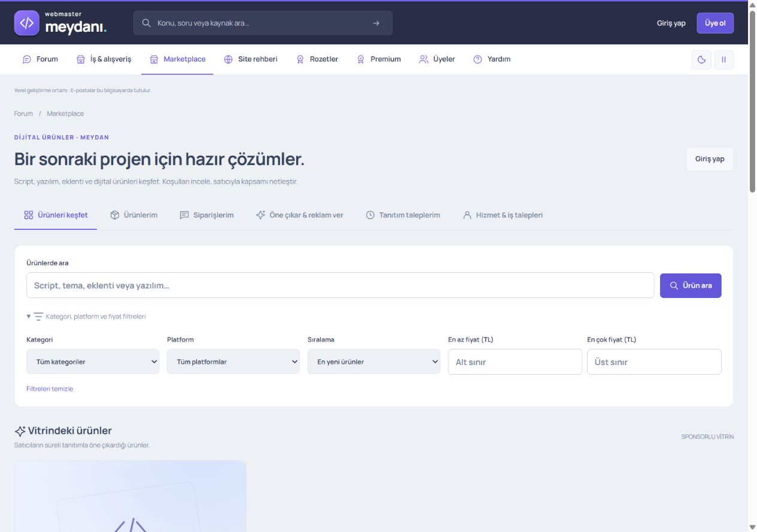The height and width of the screenshot is (532, 757).
Task: Click the person icon beside Hizmet & iş talepleri
Action: tap(467, 215)
